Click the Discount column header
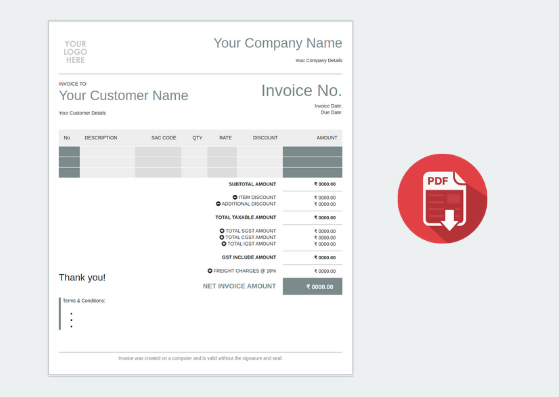 pos(265,138)
